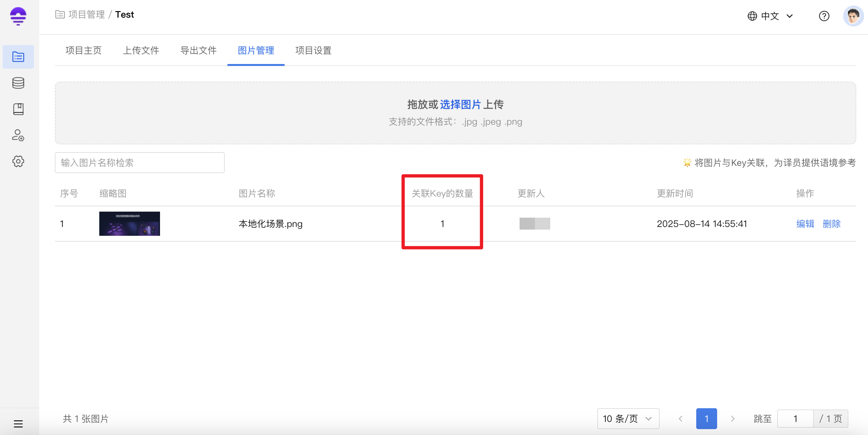Open the 10 条/页 page size dropdown
The image size is (868, 435).
(628, 418)
